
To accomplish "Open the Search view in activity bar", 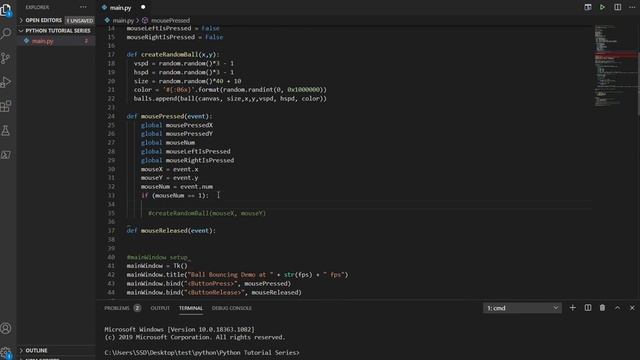I will pyautogui.click(x=6, y=33).
